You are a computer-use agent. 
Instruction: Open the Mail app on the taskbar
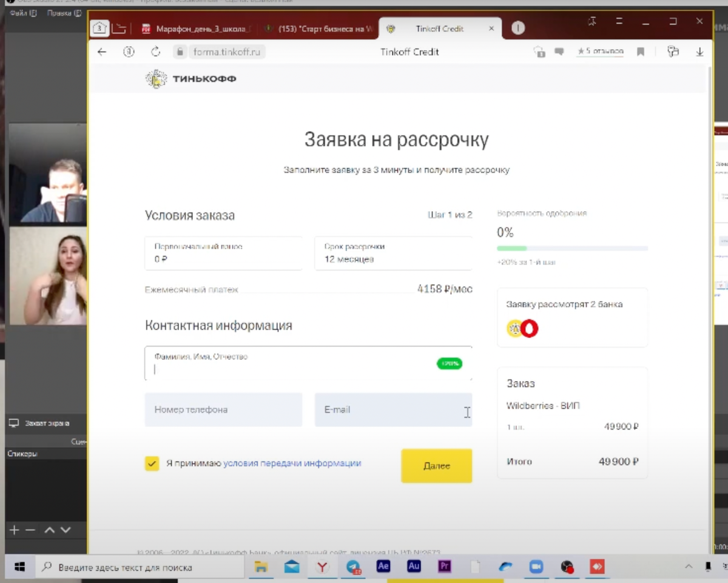pyautogui.click(x=292, y=567)
